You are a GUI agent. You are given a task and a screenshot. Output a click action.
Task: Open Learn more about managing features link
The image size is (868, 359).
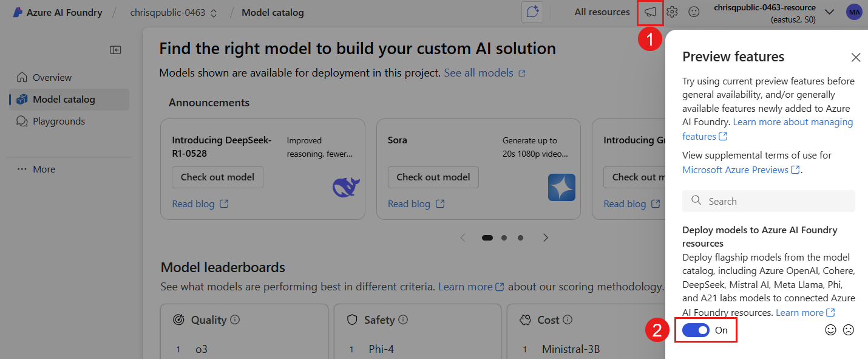click(768, 129)
